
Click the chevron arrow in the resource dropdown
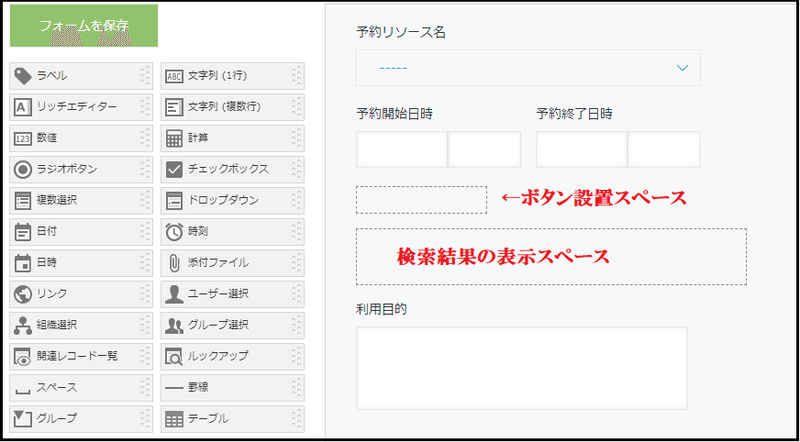pyautogui.click(x=682, y=68)
